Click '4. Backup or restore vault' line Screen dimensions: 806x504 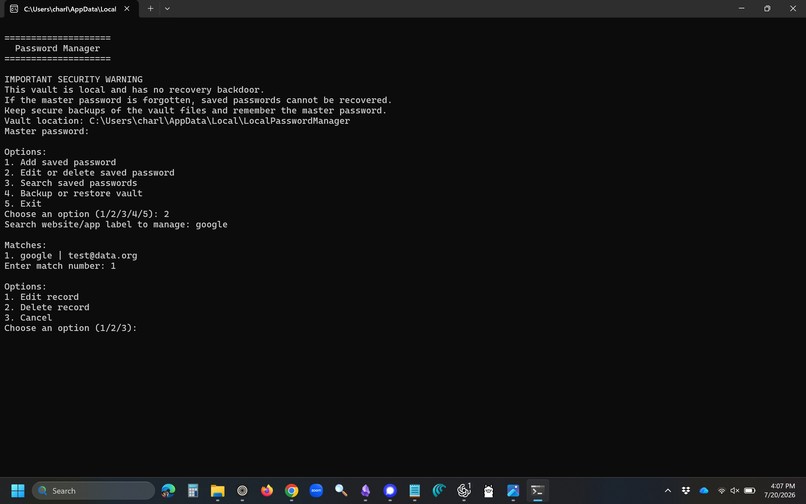pos(74,193)
